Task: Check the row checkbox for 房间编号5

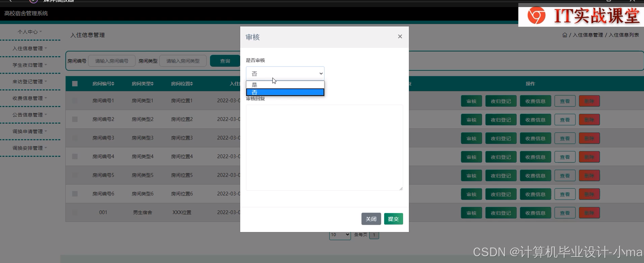Action: [75, 175]
